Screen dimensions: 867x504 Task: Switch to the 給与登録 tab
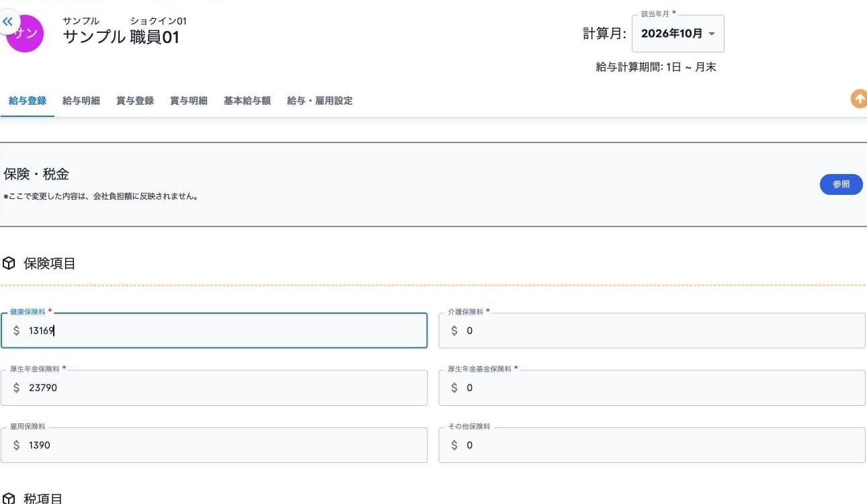pyautogui.click(x=28, y=101)
